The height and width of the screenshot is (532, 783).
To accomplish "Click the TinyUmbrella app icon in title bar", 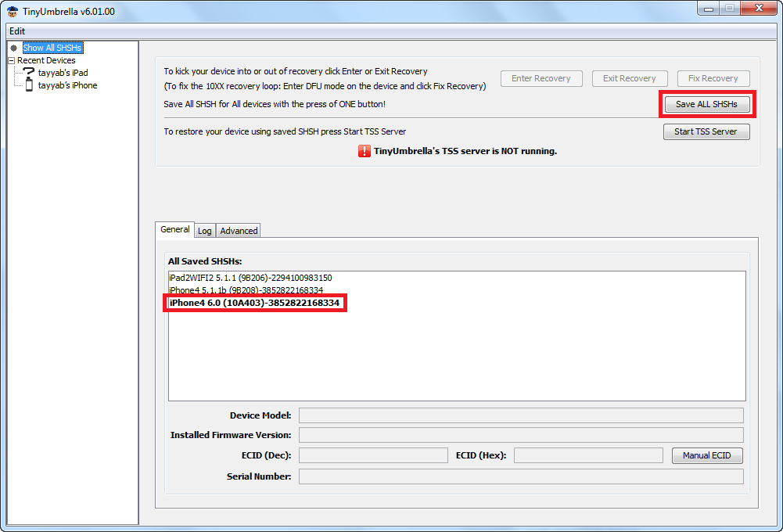I will pos(13,11).
